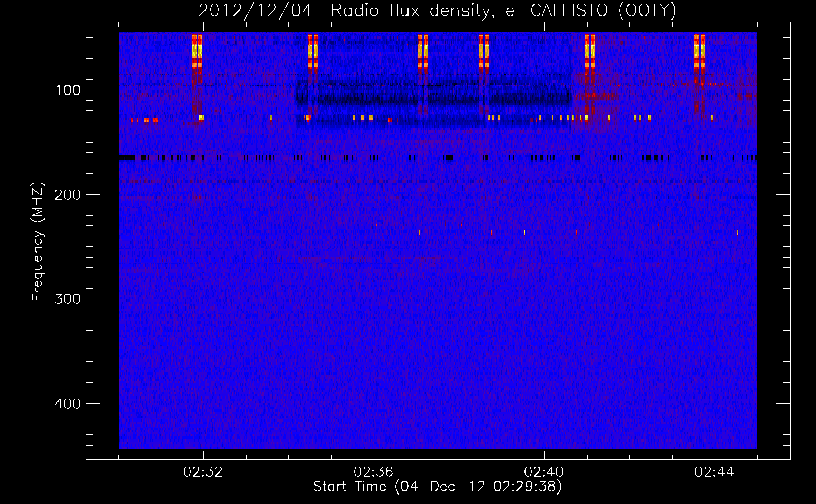Screen dimensions: 816x504
Task: Click the 02:36 time tick label
Action: click(x=374, y=472)
